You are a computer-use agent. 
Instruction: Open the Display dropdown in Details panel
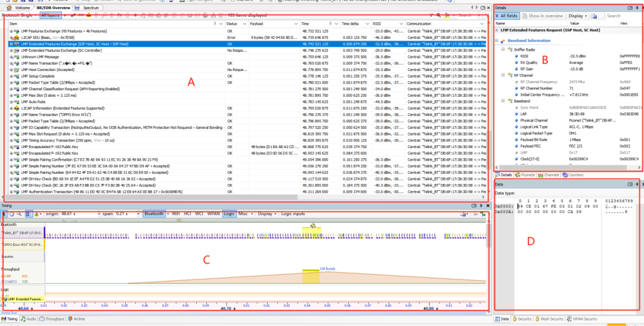(x=577, y=16)
